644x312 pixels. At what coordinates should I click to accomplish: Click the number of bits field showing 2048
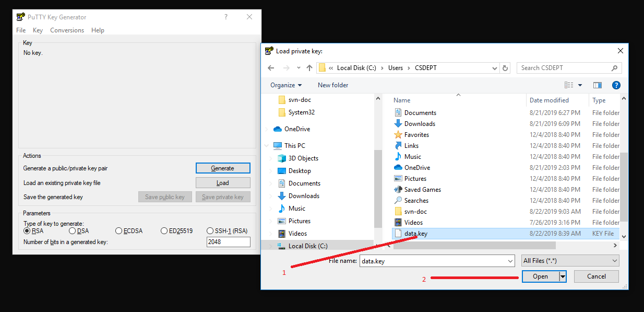(x=229, y=242)
